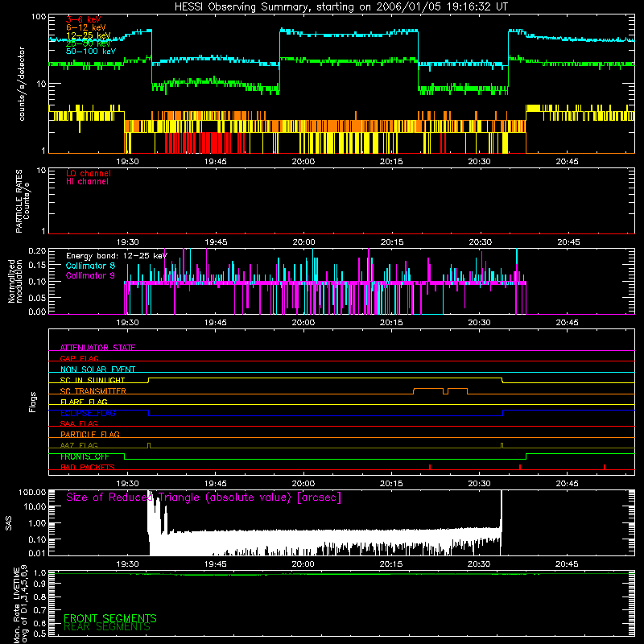The width and height of the screenshot is (644, 644).
Task: Select the SC_IN_SUNLIGHT flag label
Action: 93,380
